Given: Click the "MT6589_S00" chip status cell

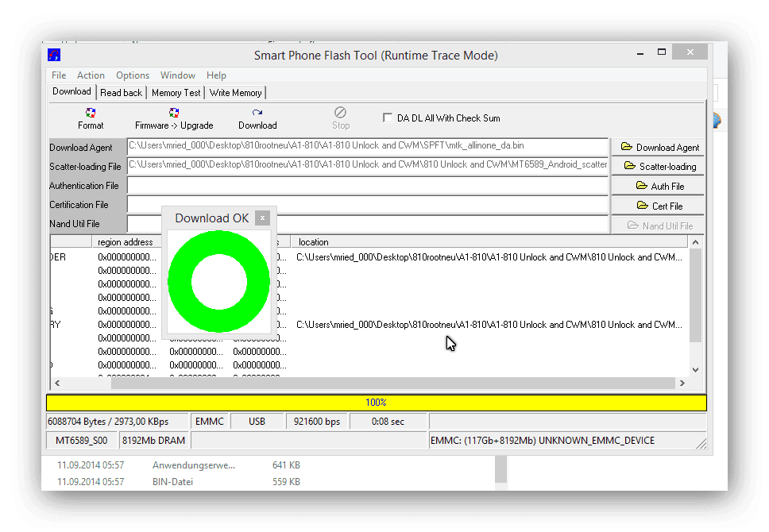Looking at the screenshot, I should (81, 441).
